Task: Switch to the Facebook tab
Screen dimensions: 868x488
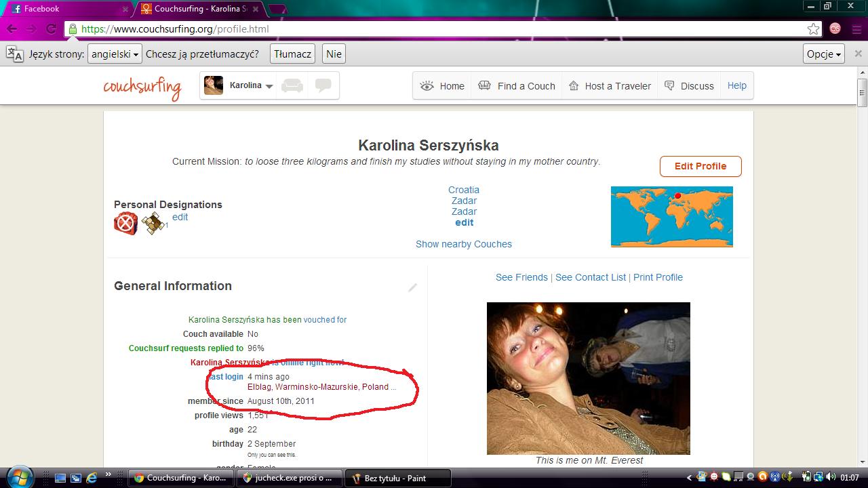Action: [x=66, y=9]
